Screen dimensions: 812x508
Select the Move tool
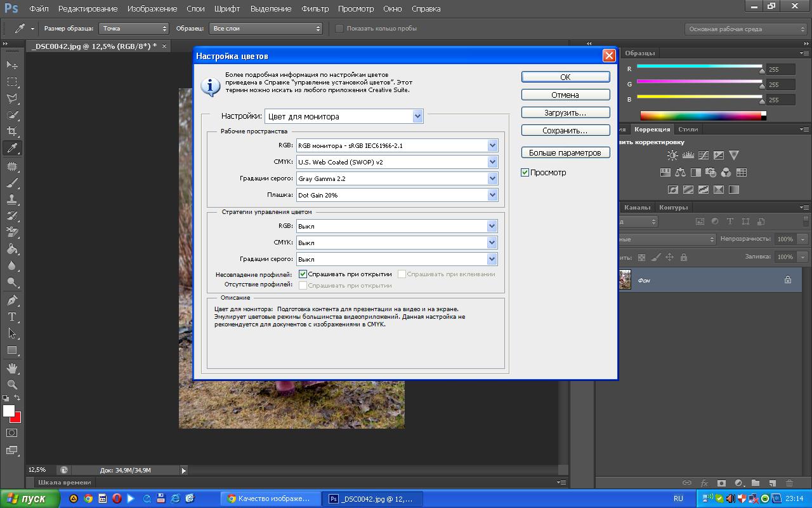pyautogui.click(x=12, y=65)
